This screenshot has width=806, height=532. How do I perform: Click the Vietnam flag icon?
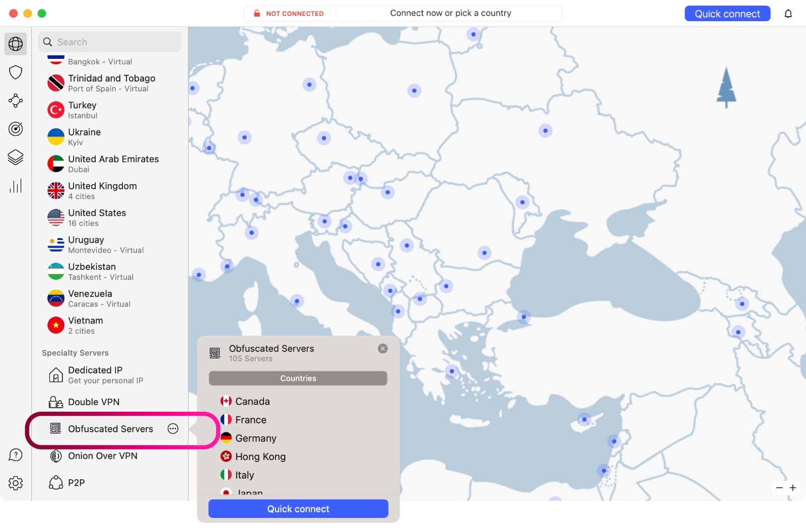point(56,325)
